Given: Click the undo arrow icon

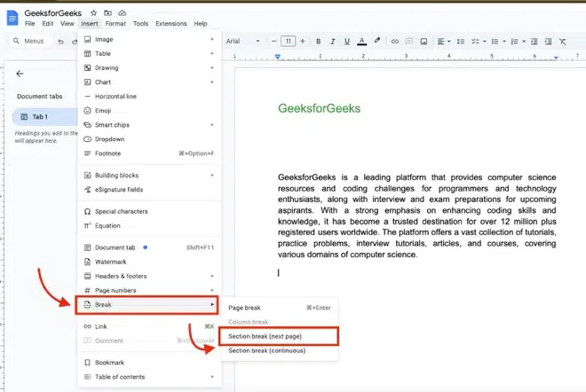Looking at the screenshot, I should click(60, 42).
